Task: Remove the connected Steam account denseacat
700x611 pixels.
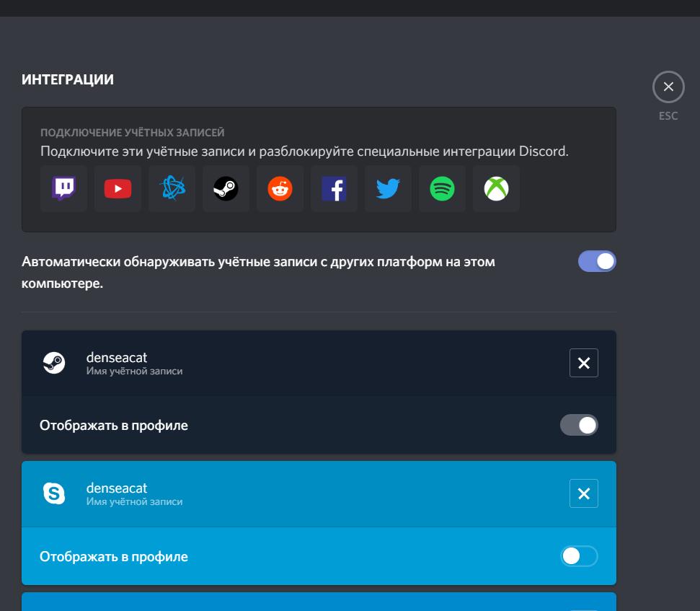Action: 584,363
